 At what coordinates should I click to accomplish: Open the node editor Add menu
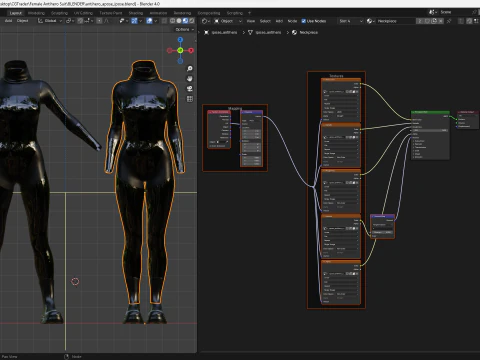pos(279,21)
